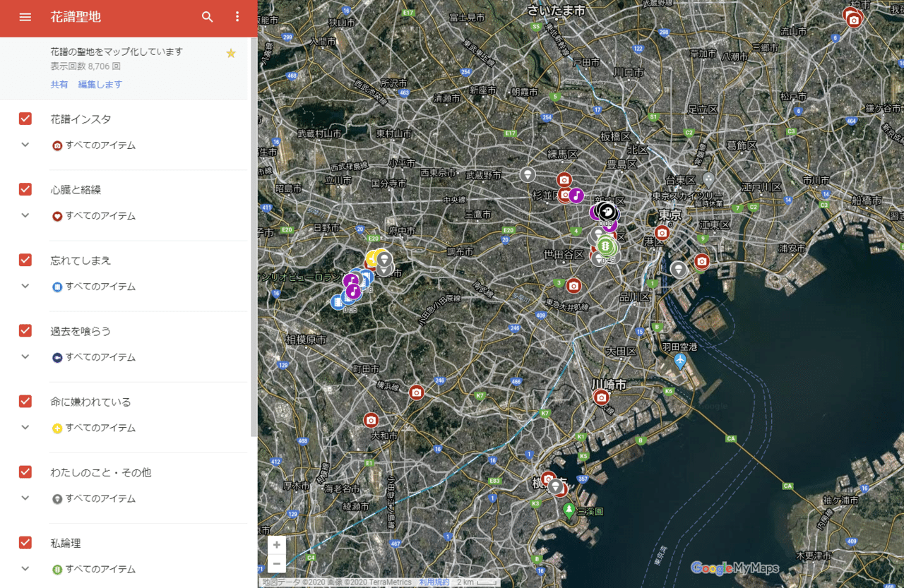Screen dimensions: 904x588
Task: Select the black marker west of 東京
Action: [x=606, y=210]
